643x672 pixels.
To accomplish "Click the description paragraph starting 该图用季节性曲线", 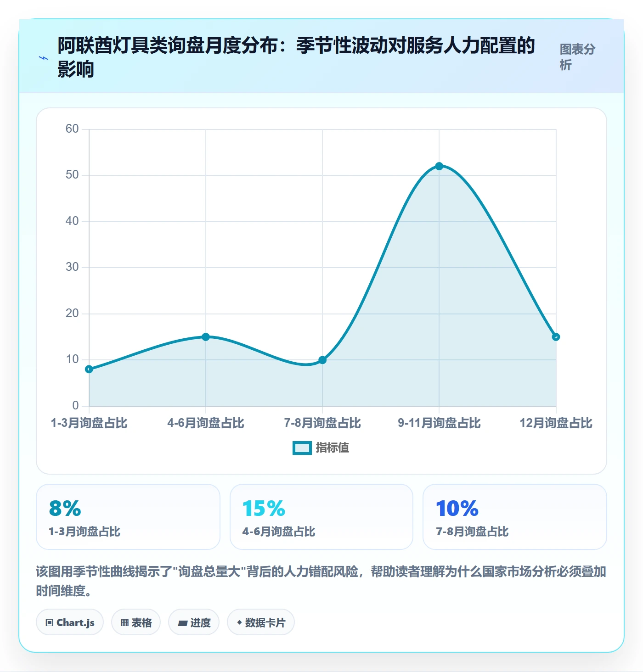I will click(x=321, y=581).
